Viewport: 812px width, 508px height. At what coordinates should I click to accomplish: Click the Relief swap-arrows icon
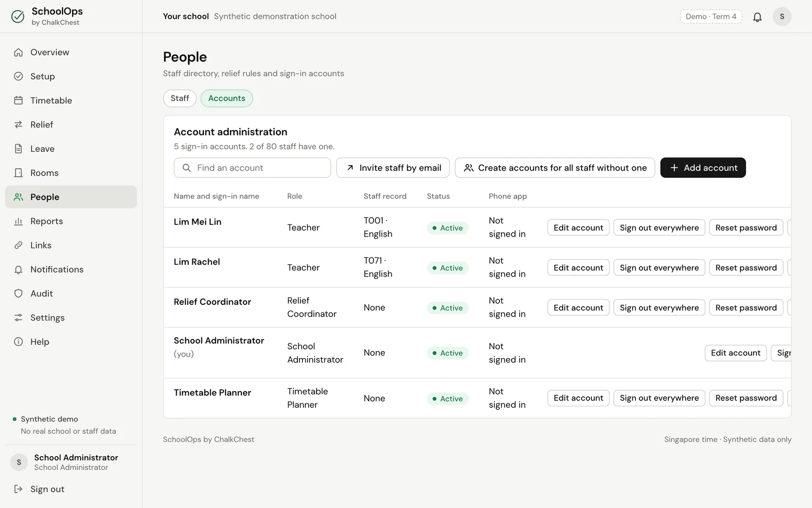[x=19, y=124]
